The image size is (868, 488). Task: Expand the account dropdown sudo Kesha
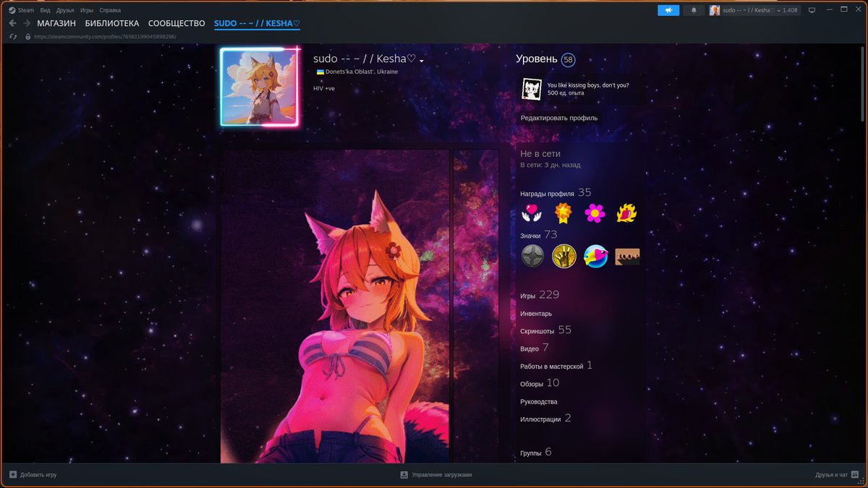(754, 10)
